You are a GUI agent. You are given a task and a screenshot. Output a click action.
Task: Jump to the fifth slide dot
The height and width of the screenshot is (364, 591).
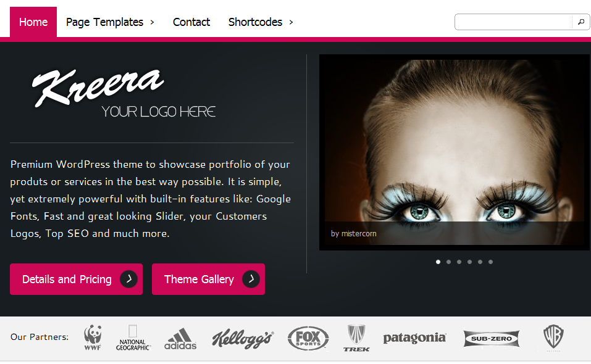(x=480, y=262)
